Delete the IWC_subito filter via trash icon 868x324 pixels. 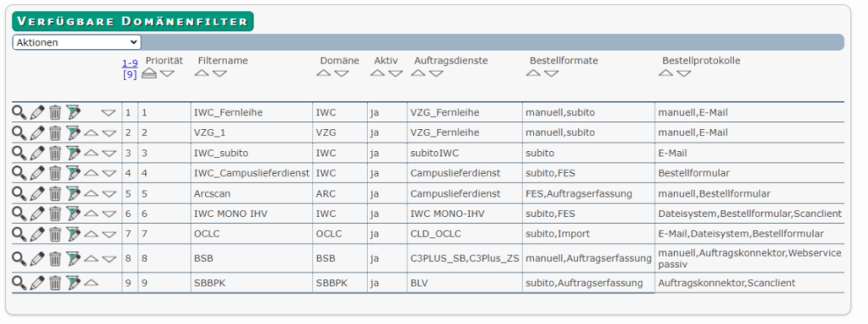[x=55, y=154]
